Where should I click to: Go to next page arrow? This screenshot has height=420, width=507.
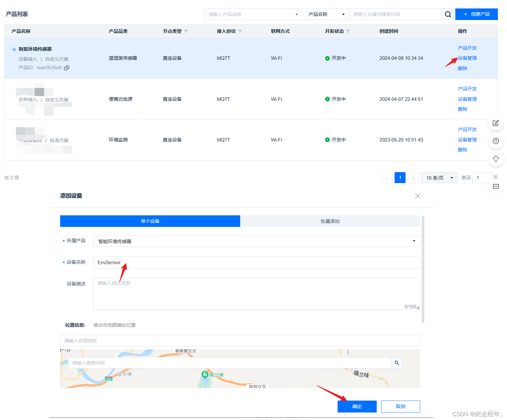413,178
